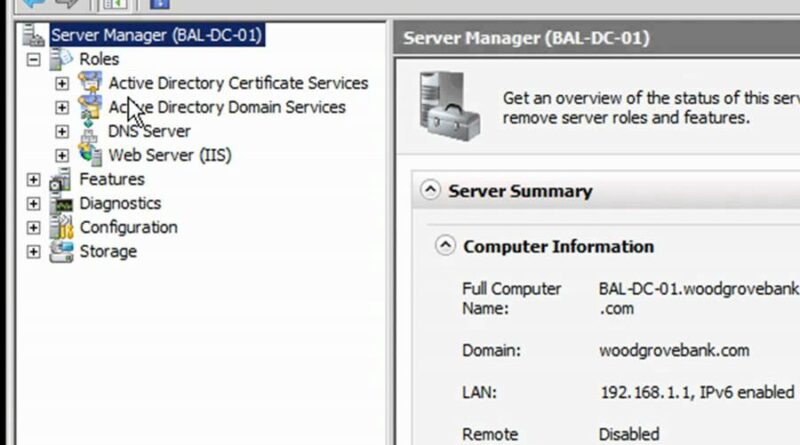Click the Web Server (IIS) icon
800x445 pixels.
tap(90, 155)
